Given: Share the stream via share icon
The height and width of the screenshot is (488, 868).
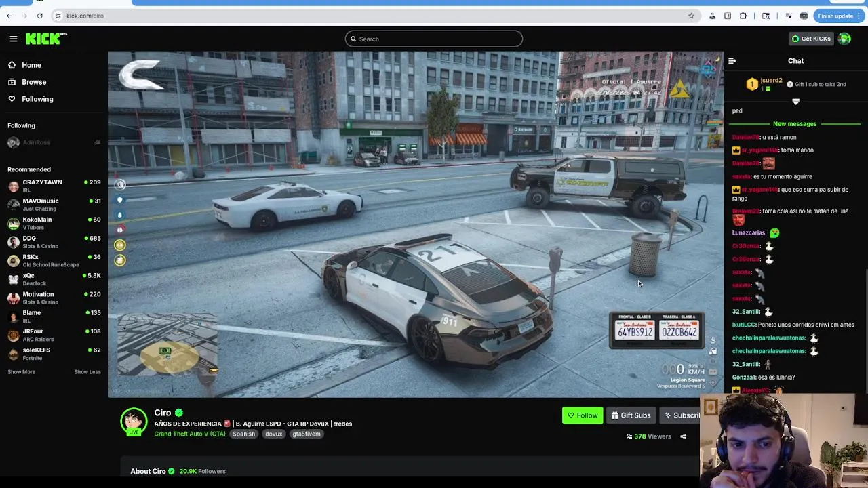Looking at the screenshot, I should (683, 436).
